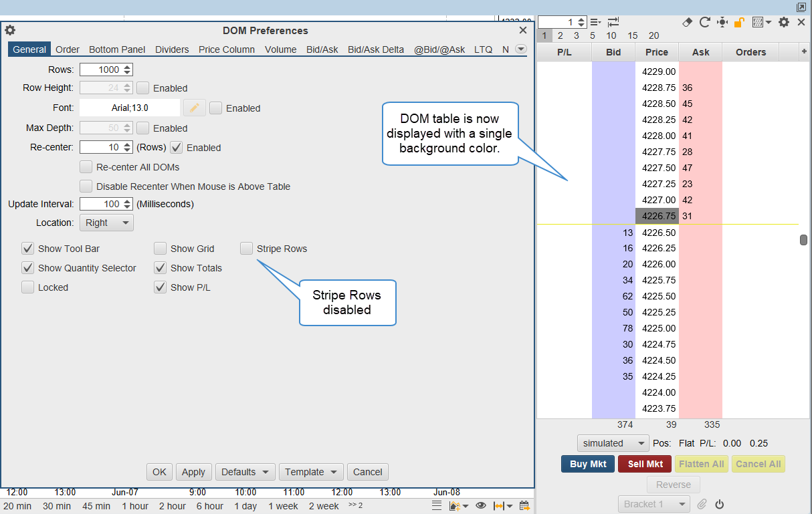Click the pencil icon to edit font
The image size is (812, 514).
coord(193,108)
